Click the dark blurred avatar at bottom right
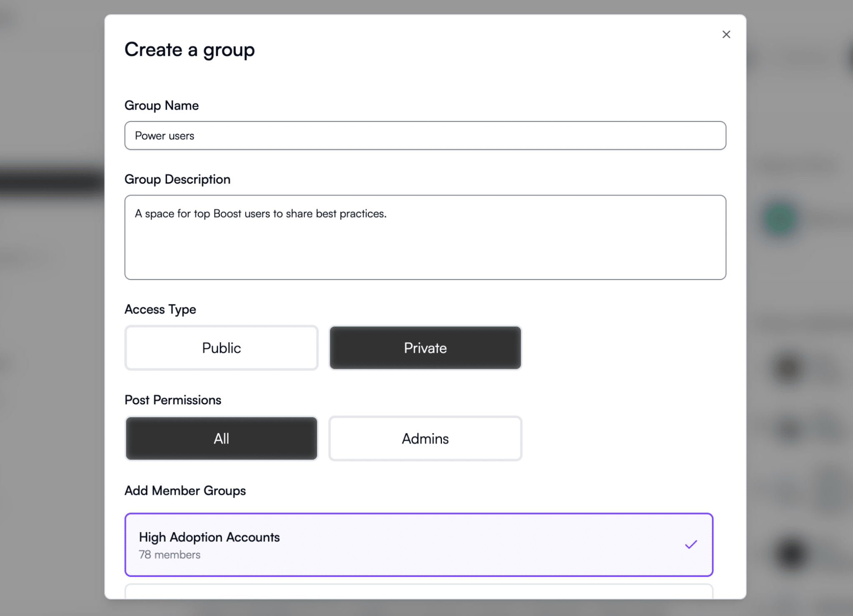The height and width of the screenshot is (616, 853). click(791, 554)
